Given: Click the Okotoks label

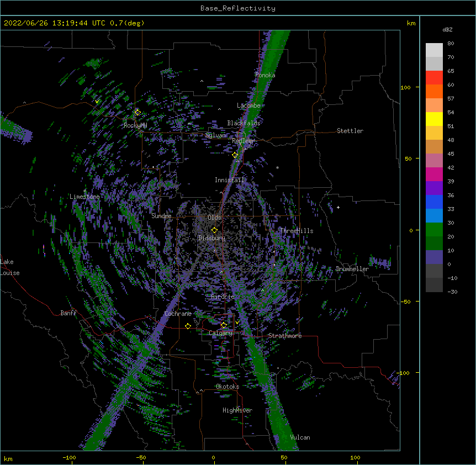Looking at the screenshot, I should coord(228,387).
